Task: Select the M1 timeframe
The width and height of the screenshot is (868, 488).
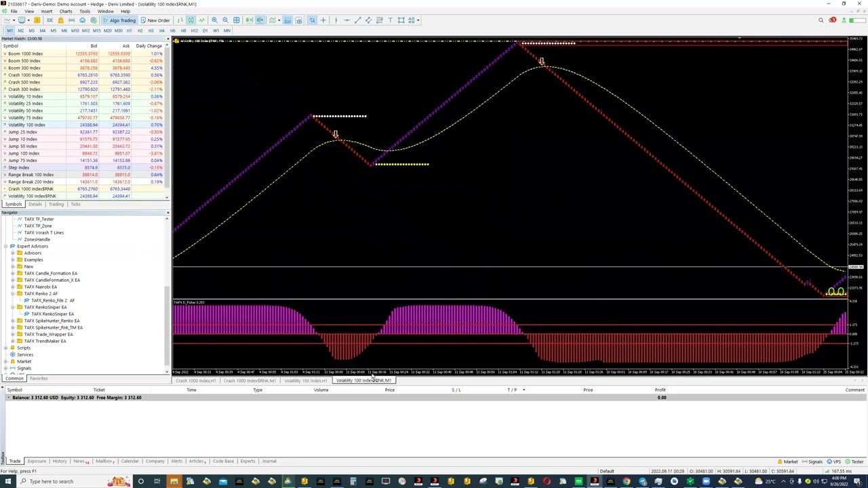Action: (9, 30)
